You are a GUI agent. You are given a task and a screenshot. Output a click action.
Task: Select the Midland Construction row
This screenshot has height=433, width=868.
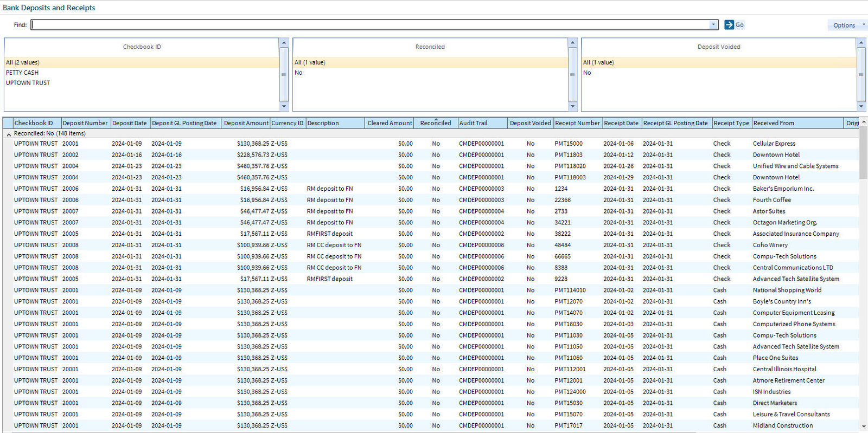(431, 426)
